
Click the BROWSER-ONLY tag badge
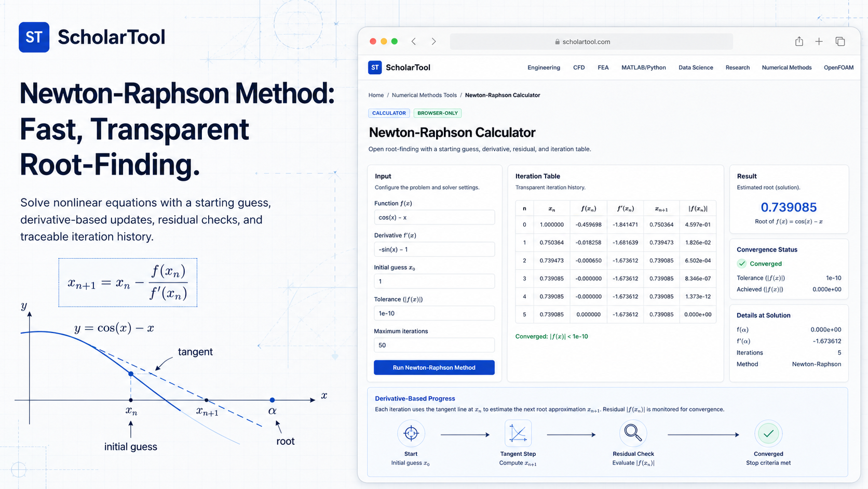point(438,113)
